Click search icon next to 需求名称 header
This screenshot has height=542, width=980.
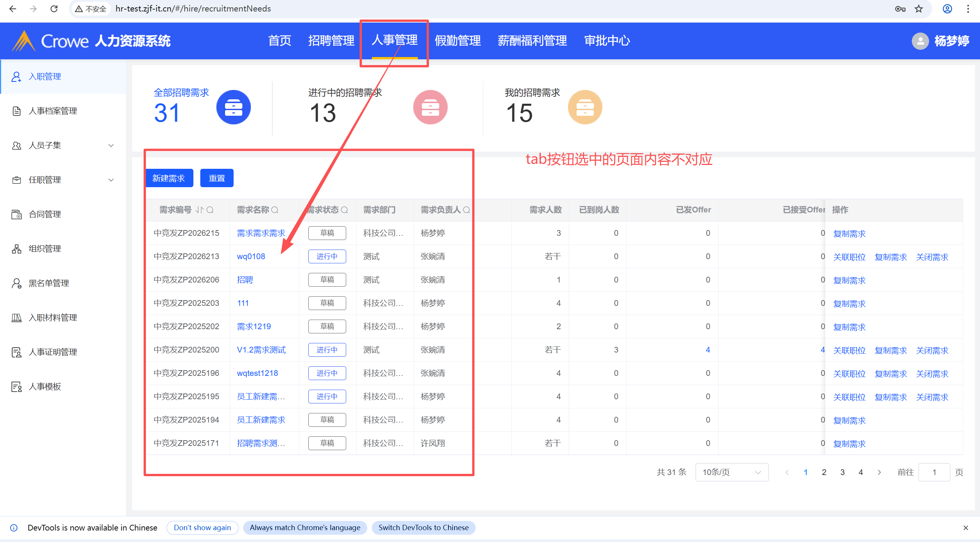tap(275, 210)
